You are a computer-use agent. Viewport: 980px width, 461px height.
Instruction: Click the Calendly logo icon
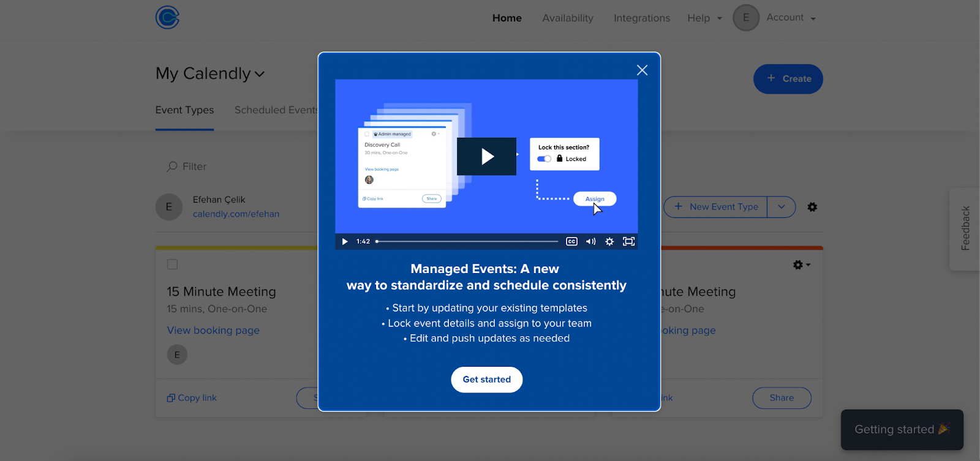[167, 17]
